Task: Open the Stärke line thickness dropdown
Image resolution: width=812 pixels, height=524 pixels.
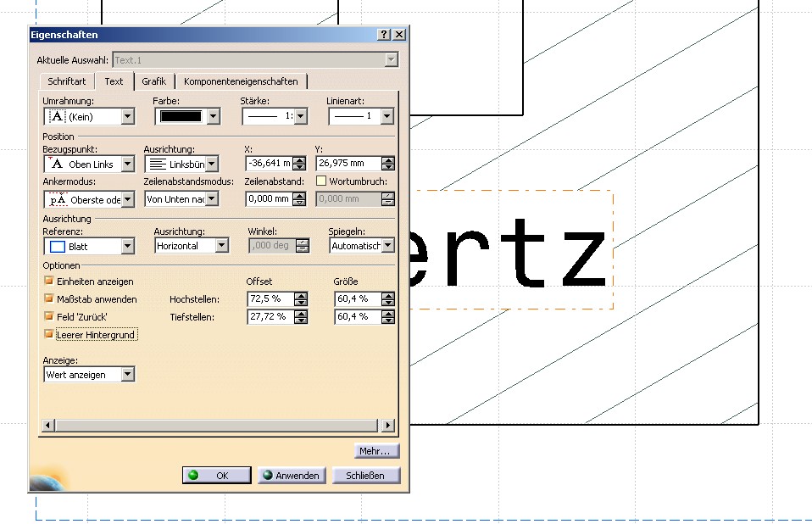Action: [301, 116]
